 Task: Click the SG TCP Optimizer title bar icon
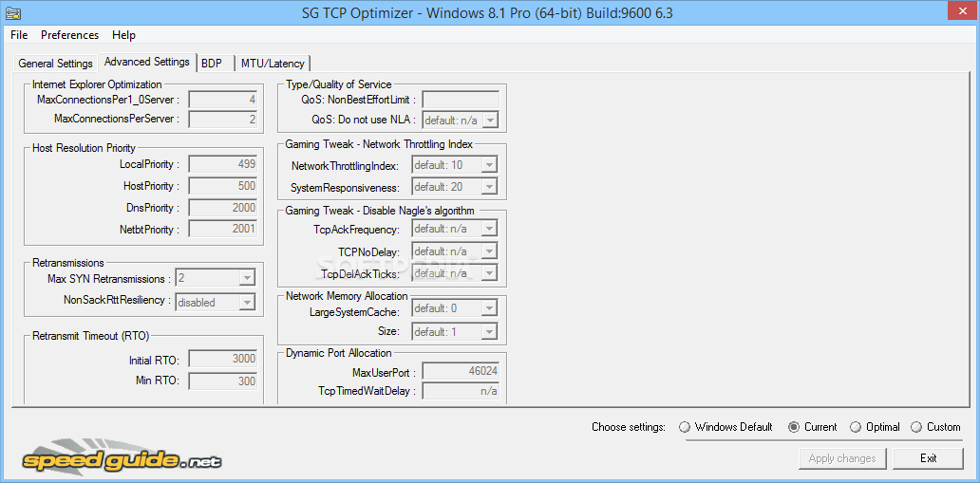click(x=12, y=12)
